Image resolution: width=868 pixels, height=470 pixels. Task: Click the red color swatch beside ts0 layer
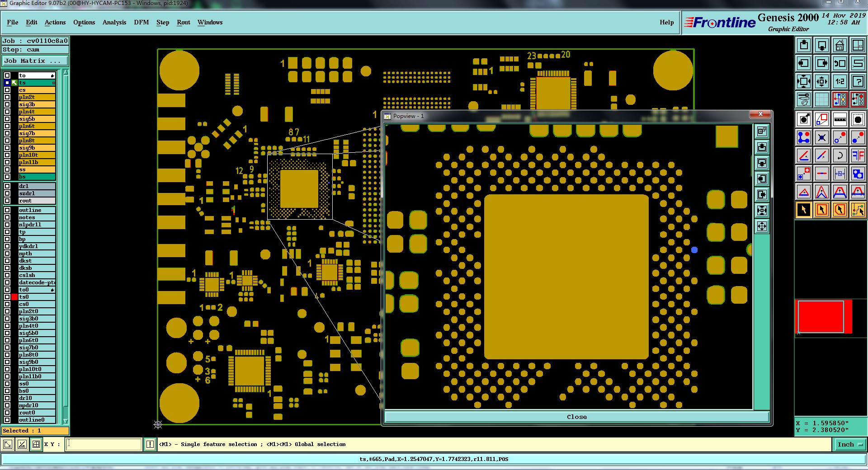[x=14, y=297]
